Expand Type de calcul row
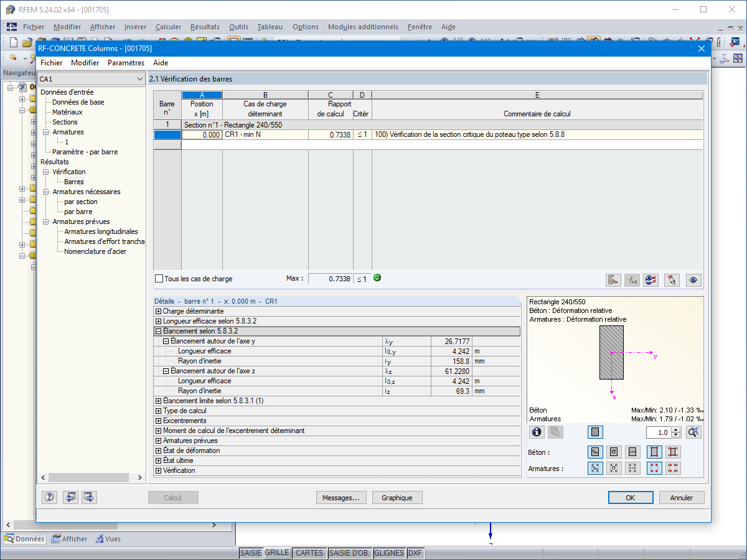Screen dimensions: 747x560 tap(158, 411)
